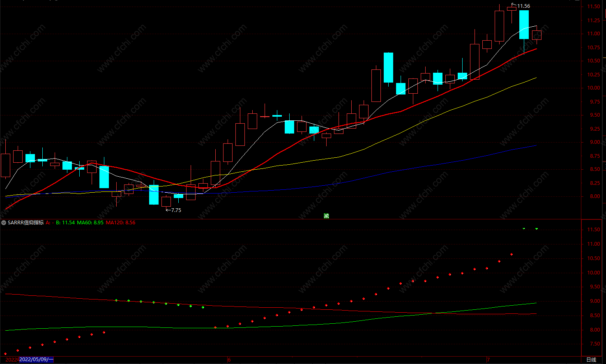Open the 日线 period selector
The image size is (606, 364).
(591, 360)
